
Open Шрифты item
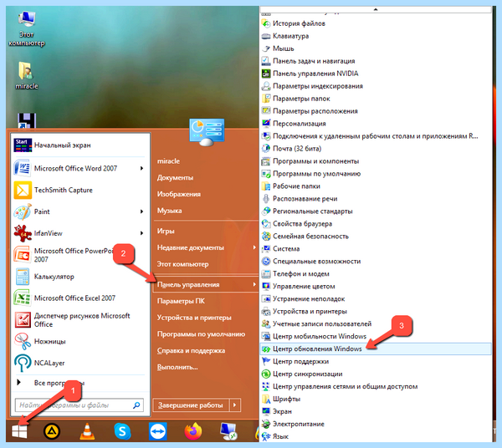pos(376,399)
